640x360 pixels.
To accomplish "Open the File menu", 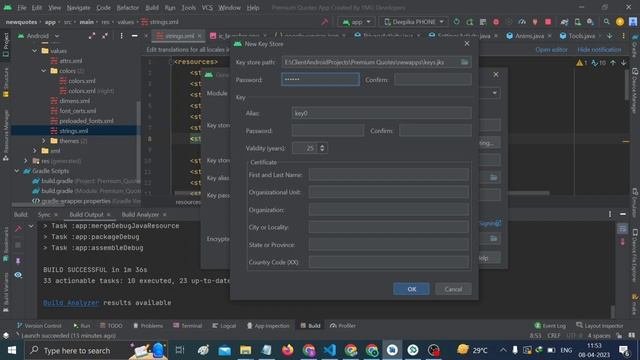I will [x=22, y=7].
